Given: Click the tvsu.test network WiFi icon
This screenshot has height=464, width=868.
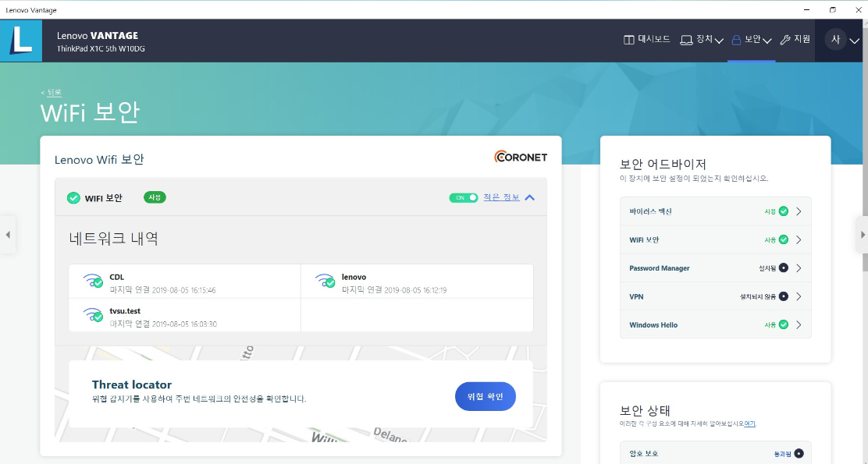Looking at the screenshot, I should point(93,315).
